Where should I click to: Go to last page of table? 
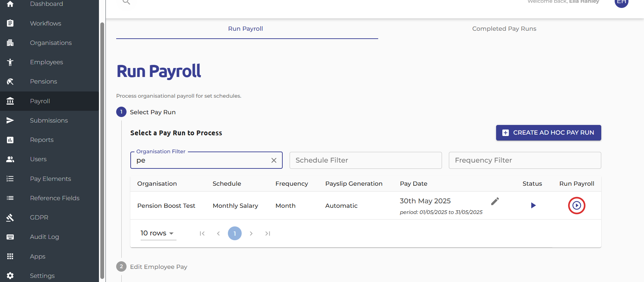pyautogui.click(x=268, y=233)
